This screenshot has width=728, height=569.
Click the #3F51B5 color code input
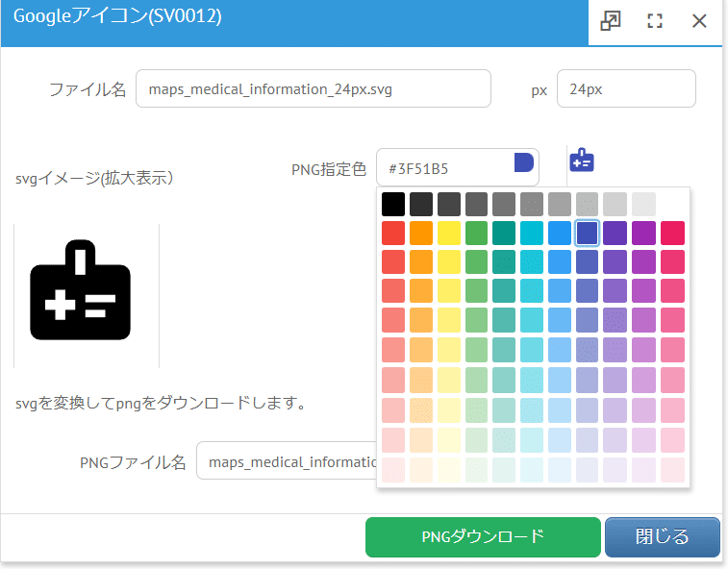(x=458, y=167)
